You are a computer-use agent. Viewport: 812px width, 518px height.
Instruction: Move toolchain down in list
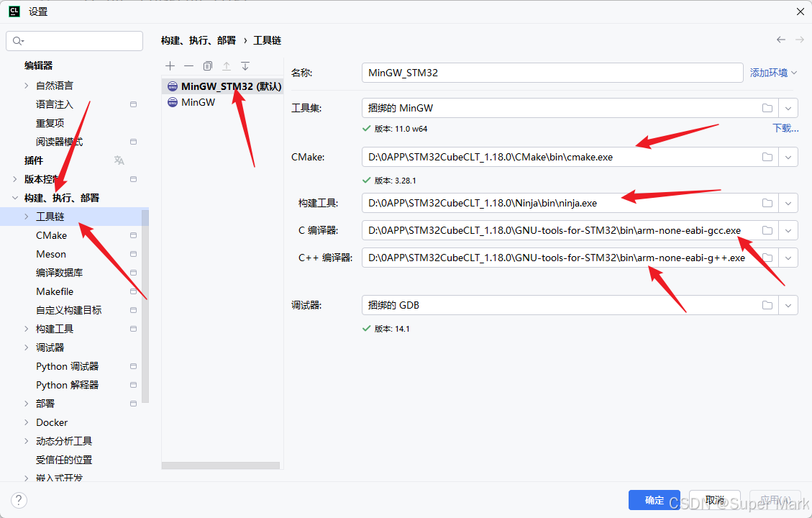(x=245, y=65)
